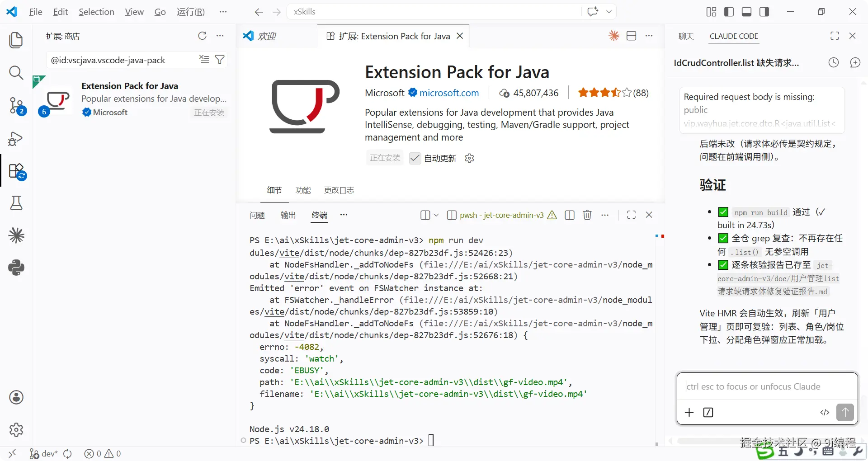Open remote window button in status bar
The image size is (868, 461).
pyautogui.click(x=12, y=454)
